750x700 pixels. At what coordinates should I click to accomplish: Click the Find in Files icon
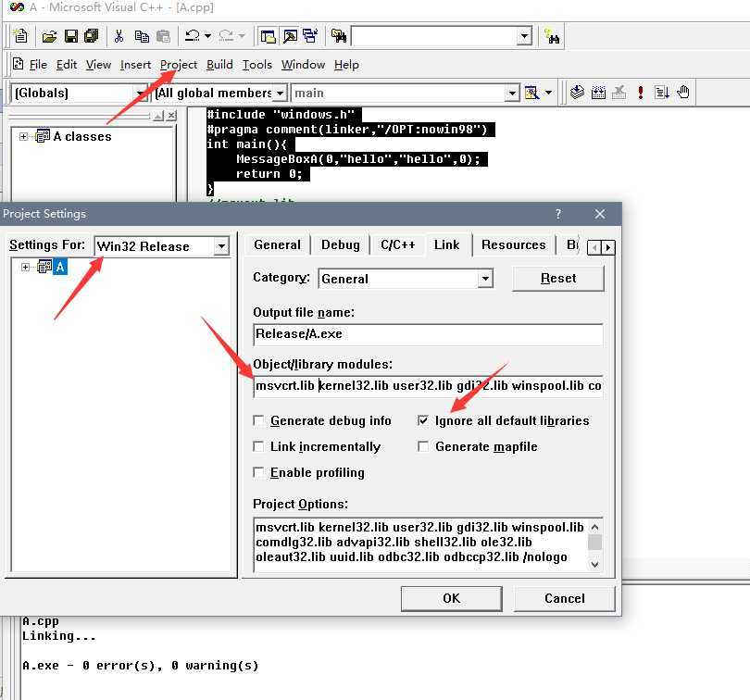click(339, 36)
